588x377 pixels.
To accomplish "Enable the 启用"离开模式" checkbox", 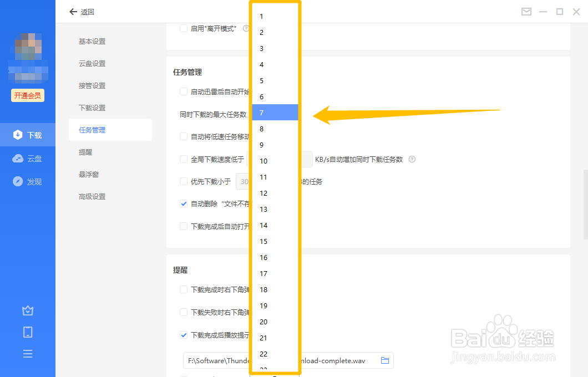I will point(184,28).
